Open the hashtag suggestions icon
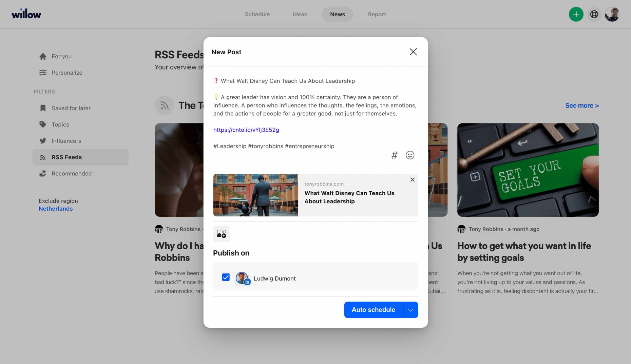 pos(394,155)
